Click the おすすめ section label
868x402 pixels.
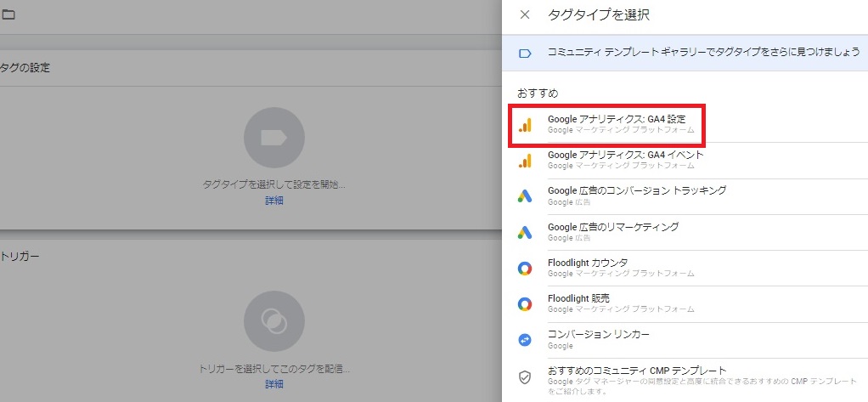538,93
